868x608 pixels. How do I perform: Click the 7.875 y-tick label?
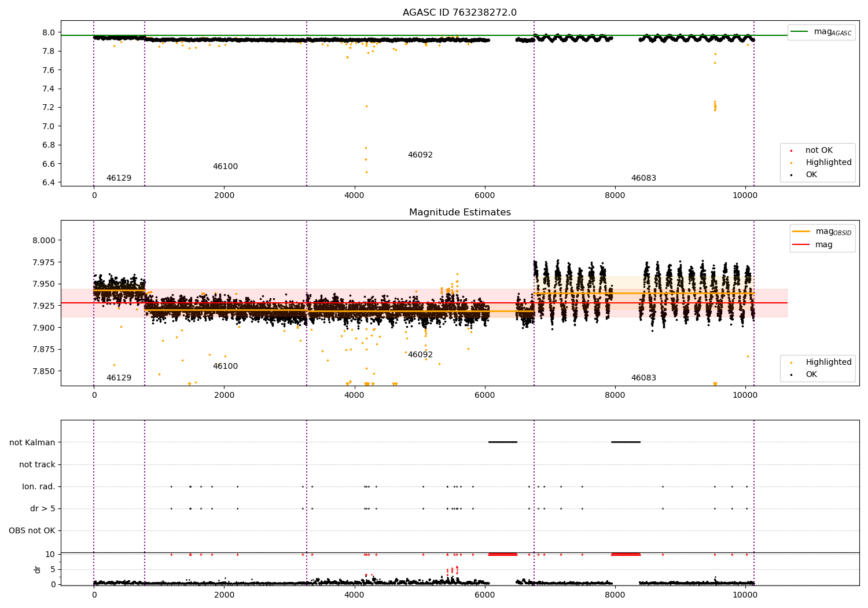[44, 350]
